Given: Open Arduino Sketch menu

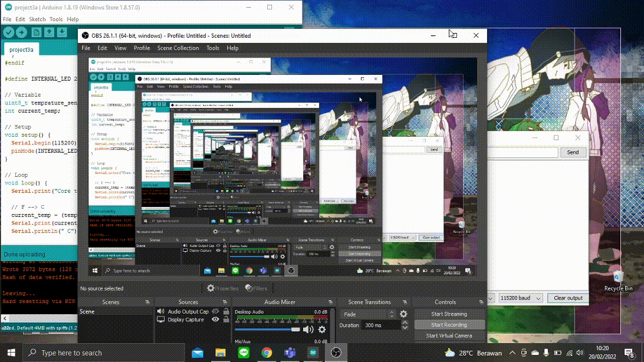Looking at the screenshot, I should pos(37,19).
